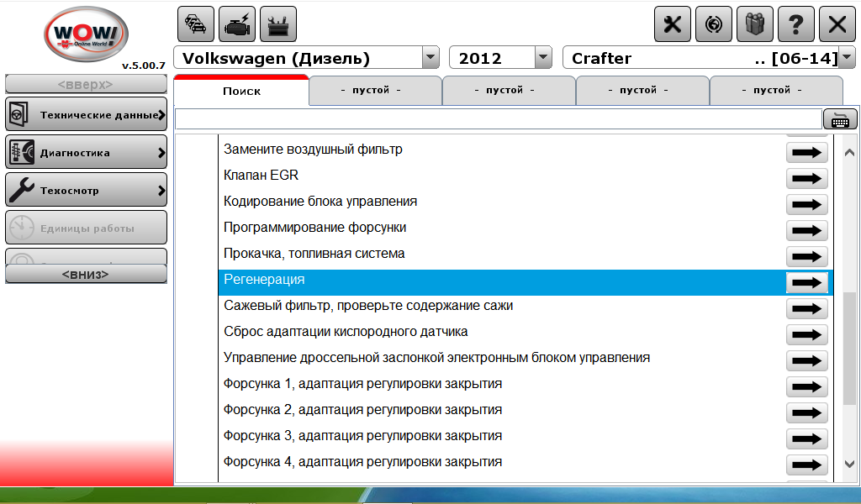Open the toolbox icon in top toolbar

(278, 24)
